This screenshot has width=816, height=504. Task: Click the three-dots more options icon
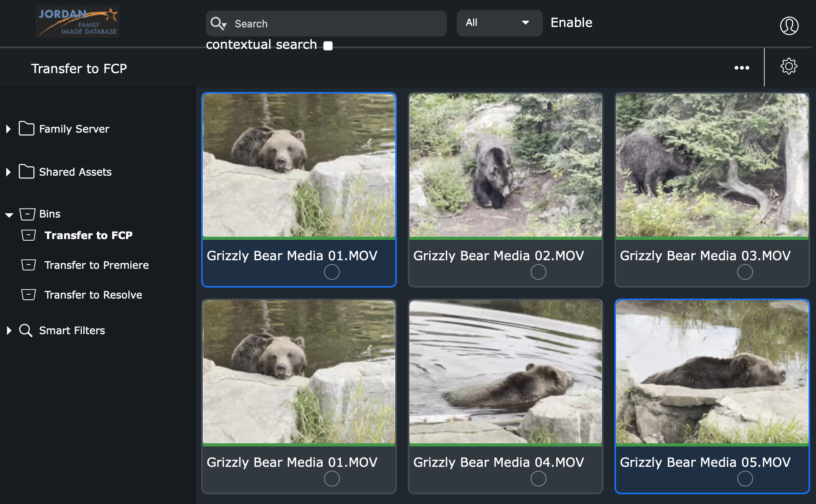point(742,68)
